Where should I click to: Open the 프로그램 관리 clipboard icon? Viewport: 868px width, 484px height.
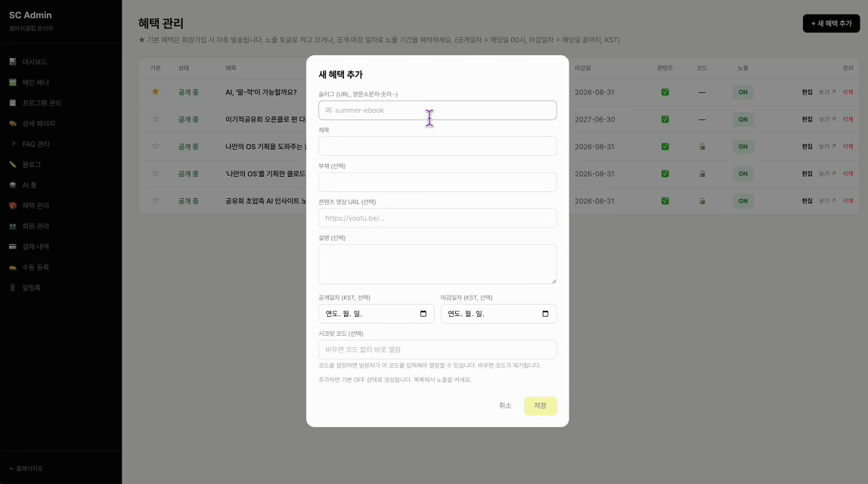pyautogui.click(x=13, y=103)
